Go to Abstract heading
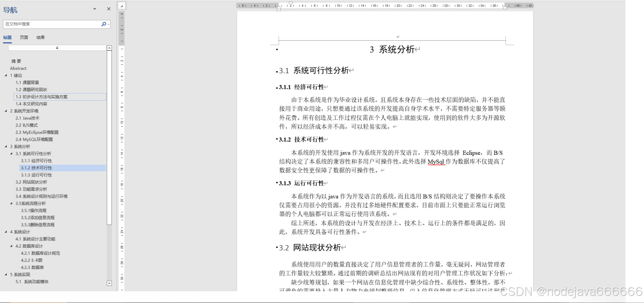The image size is (644, 303). click(18, 68)
